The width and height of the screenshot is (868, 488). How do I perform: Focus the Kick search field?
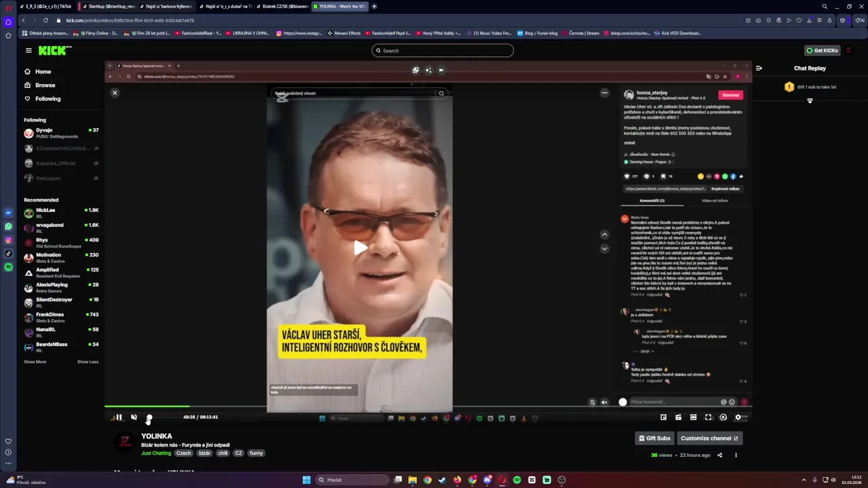point(442,51)
